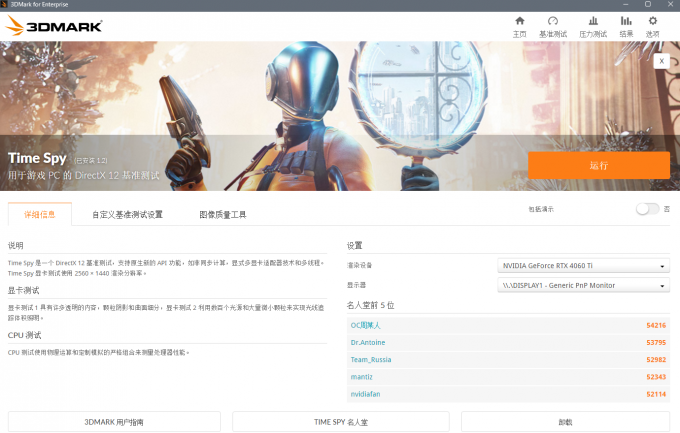Toggle the include demo (包括演示) switch

pyautogui.click(x=647, y=209)
